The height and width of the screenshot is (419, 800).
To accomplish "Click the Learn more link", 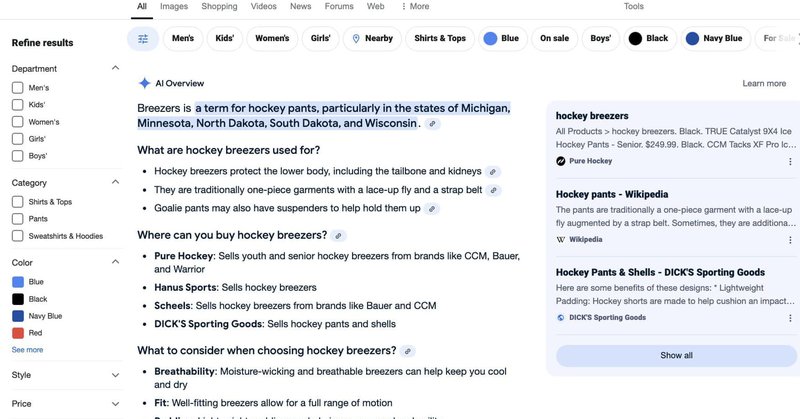I will click(x=764, y=83).
